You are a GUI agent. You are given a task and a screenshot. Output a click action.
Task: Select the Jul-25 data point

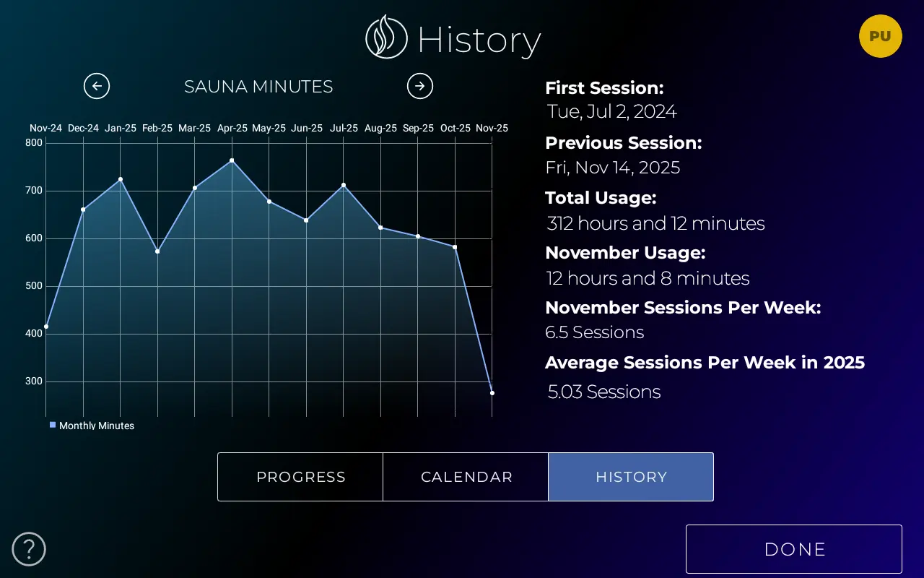(344, 185)
